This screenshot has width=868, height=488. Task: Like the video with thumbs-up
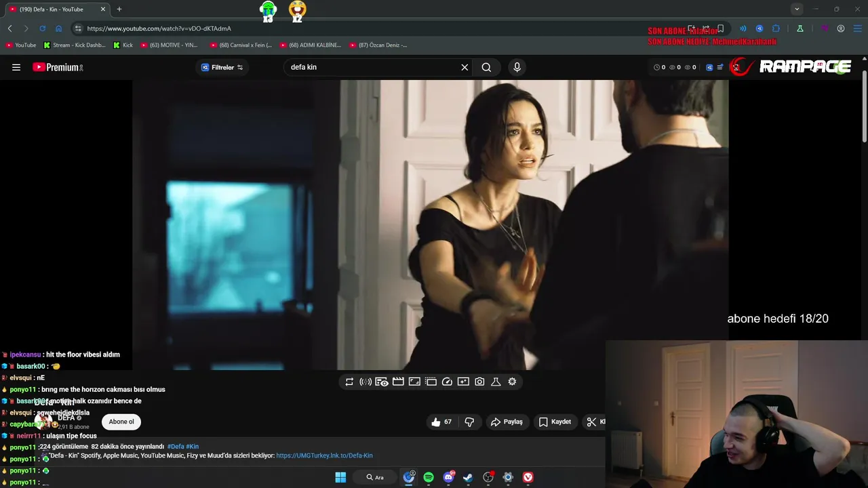(441, 422)
